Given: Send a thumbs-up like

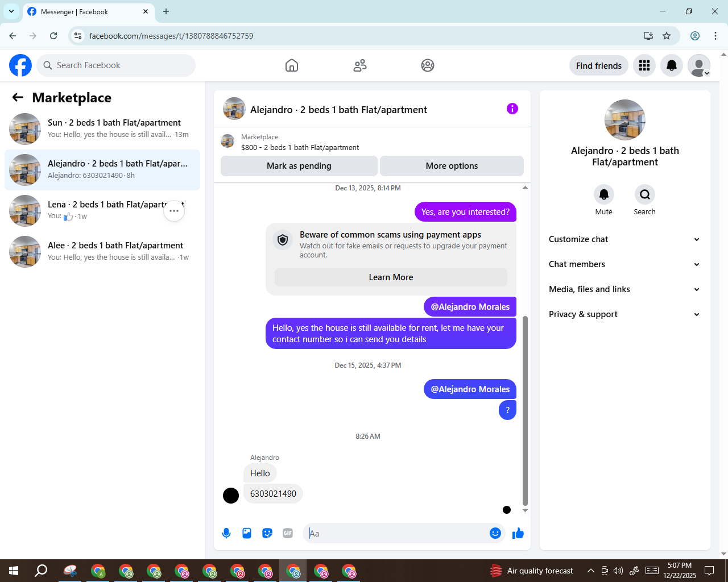Looking at the screenshot, I should [x=518, y=533].
